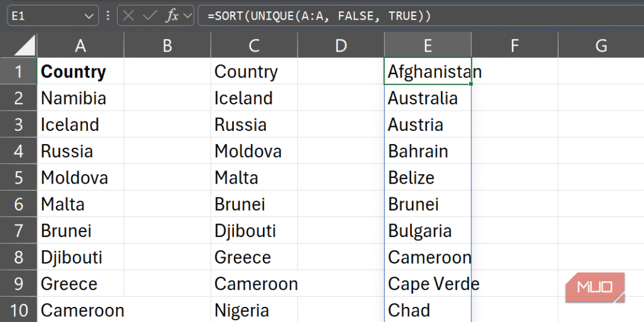Click the Brunei cell in column C
This screenshot has width=644, height=322.
(x=254, y=204)
